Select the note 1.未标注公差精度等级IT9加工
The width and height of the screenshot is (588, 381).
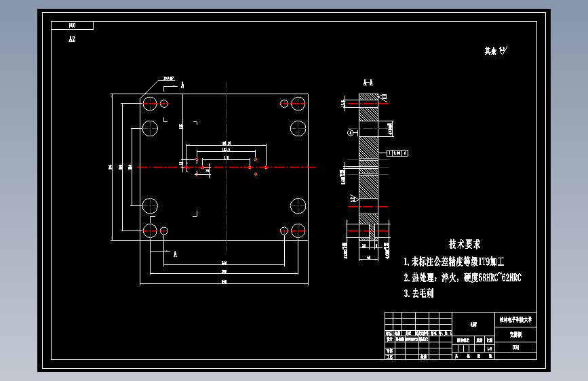[454, 262]
